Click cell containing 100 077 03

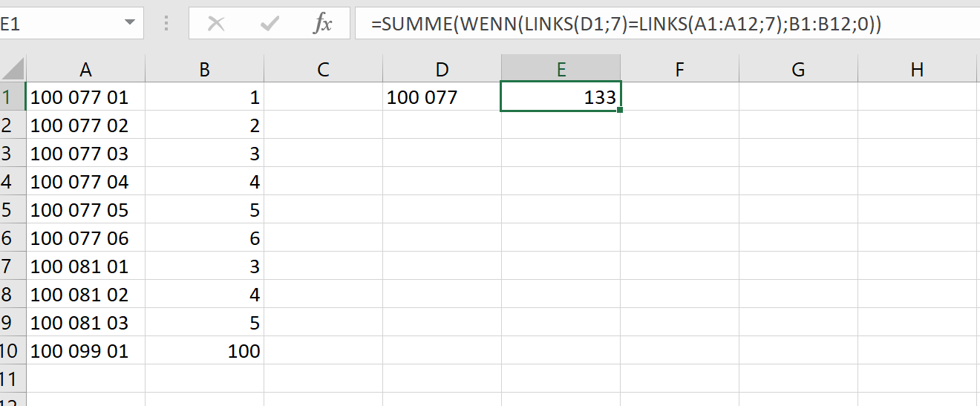point(86,154)
